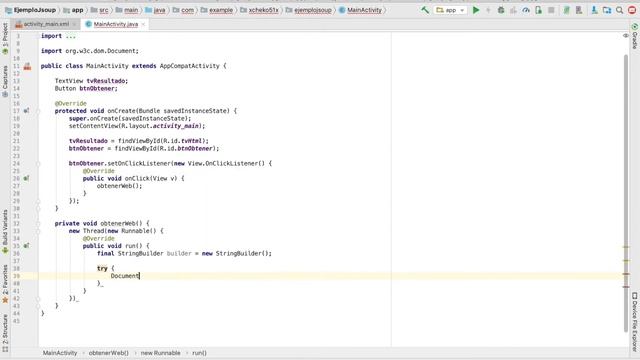Click the try keyword on line 38

102,269
